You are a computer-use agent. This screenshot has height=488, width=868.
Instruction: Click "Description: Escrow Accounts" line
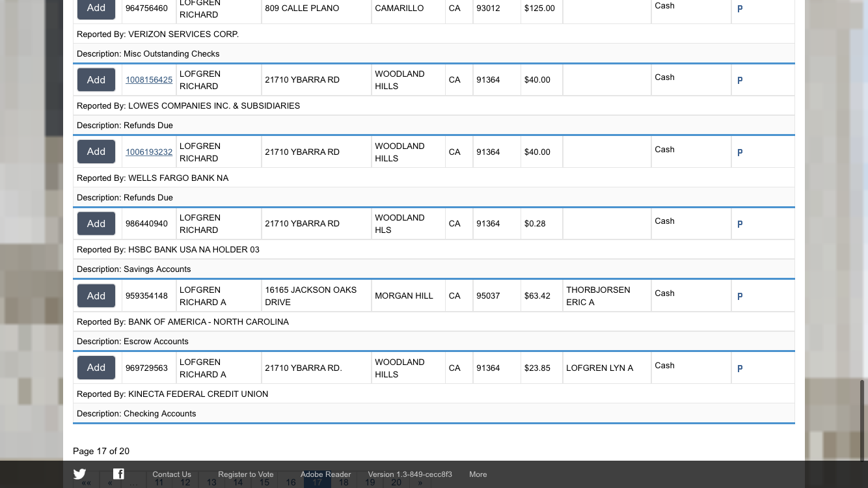(133, 341)
